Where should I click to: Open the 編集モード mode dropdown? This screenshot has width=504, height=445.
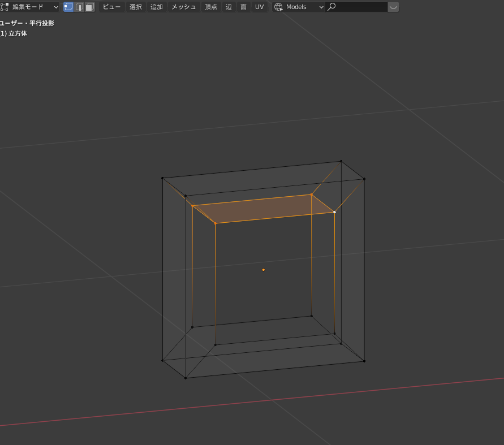pyautogui.click(x=29, y=7)
